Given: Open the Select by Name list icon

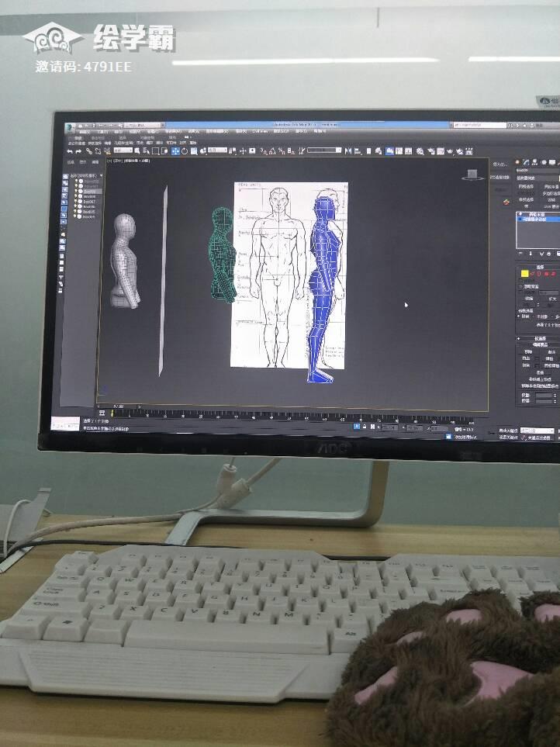Looking at the screenshot, I should tap(146, 151).
